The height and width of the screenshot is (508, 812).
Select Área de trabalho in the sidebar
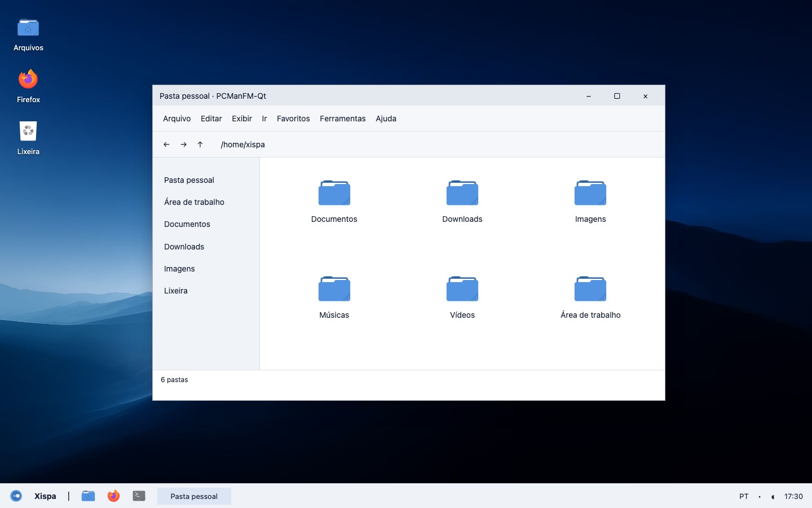(194, 202)
